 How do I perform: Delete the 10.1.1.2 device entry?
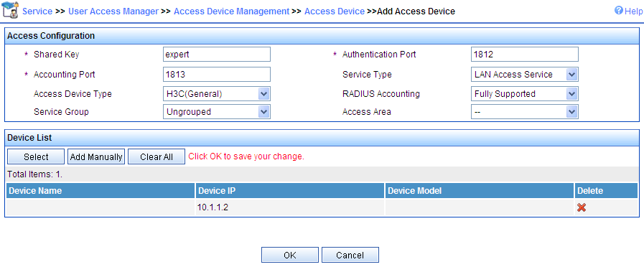tap(581, 208)
